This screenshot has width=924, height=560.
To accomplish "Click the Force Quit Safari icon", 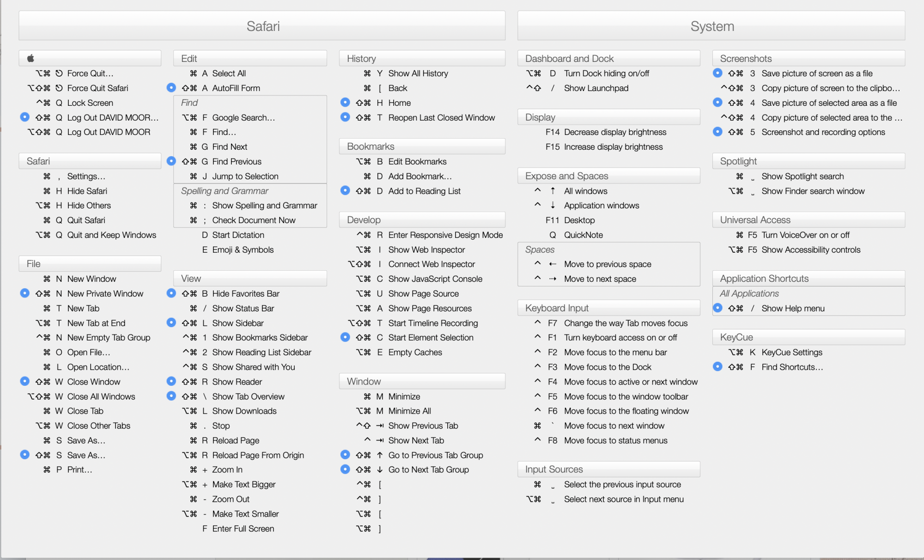I will [x=59, y=88].
